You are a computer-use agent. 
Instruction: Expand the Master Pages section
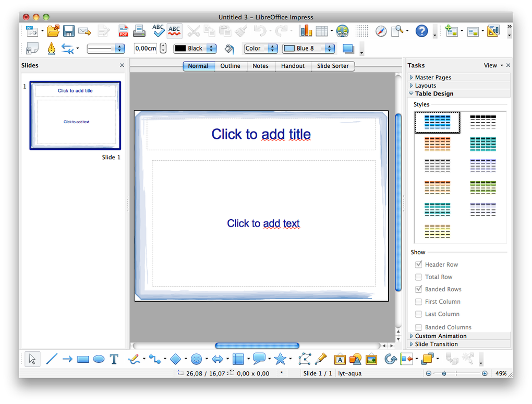459,77
